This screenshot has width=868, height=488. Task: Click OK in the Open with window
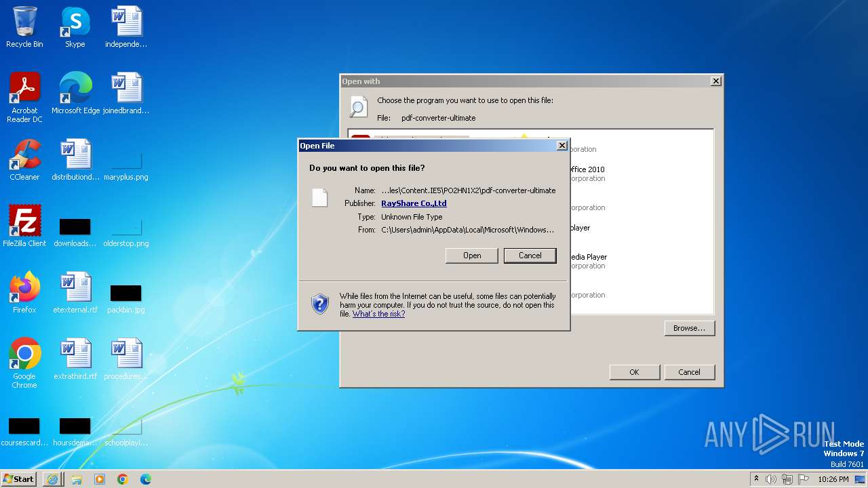tap(634, 372)
